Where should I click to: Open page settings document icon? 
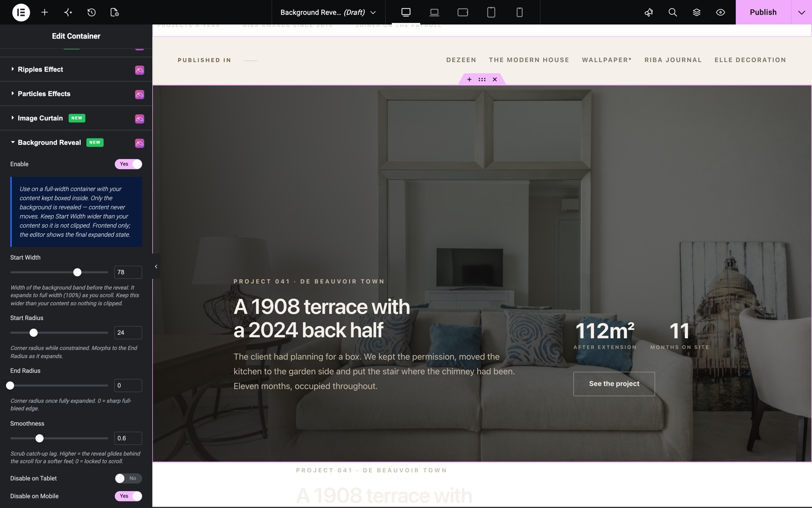[x=115, y=12]
